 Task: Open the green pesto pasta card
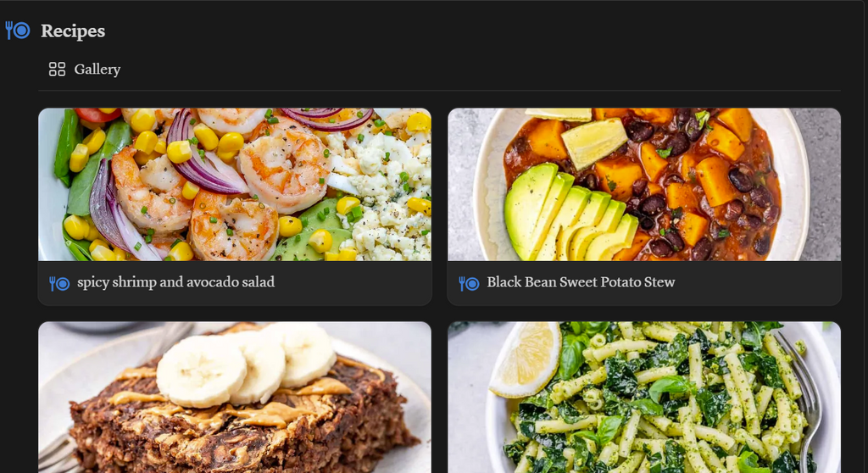[x=644, y=397]
